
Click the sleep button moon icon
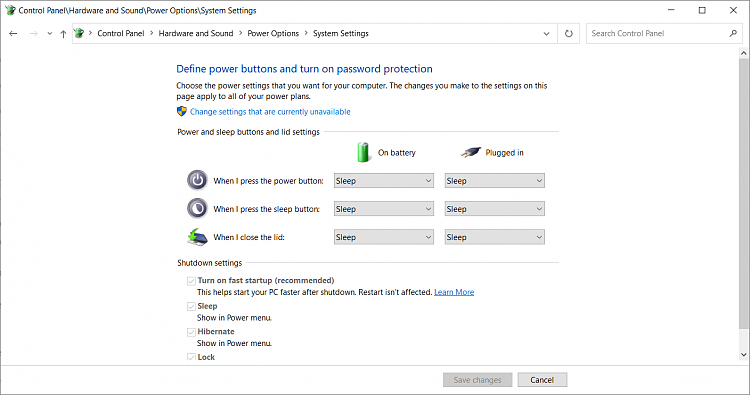pos(197,208)
